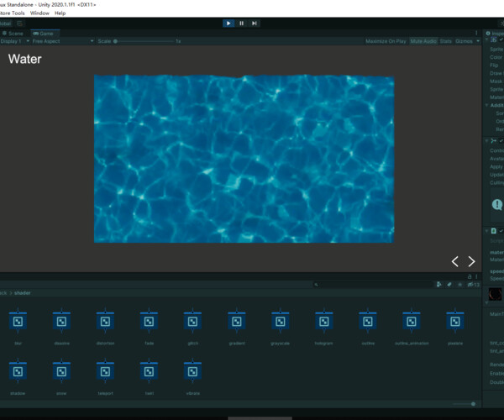Viewport: 504px width, 420px height.
Task: Select the outline_animation shader asset
Action: coord(412,327)
